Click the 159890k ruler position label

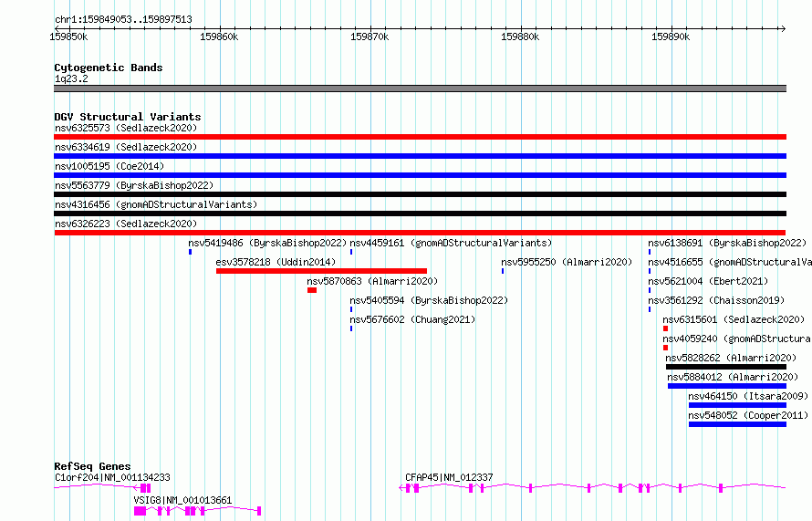point(671,36)
